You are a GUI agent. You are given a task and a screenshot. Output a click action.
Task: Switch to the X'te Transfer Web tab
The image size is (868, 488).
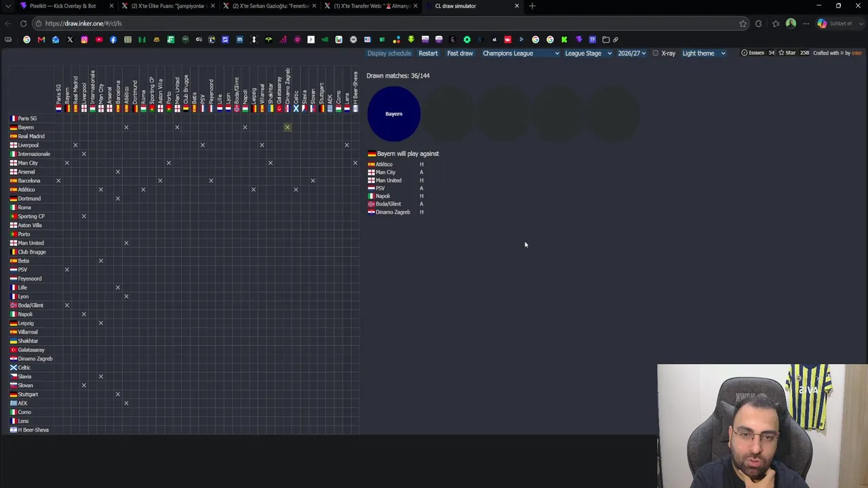(371, 6)
